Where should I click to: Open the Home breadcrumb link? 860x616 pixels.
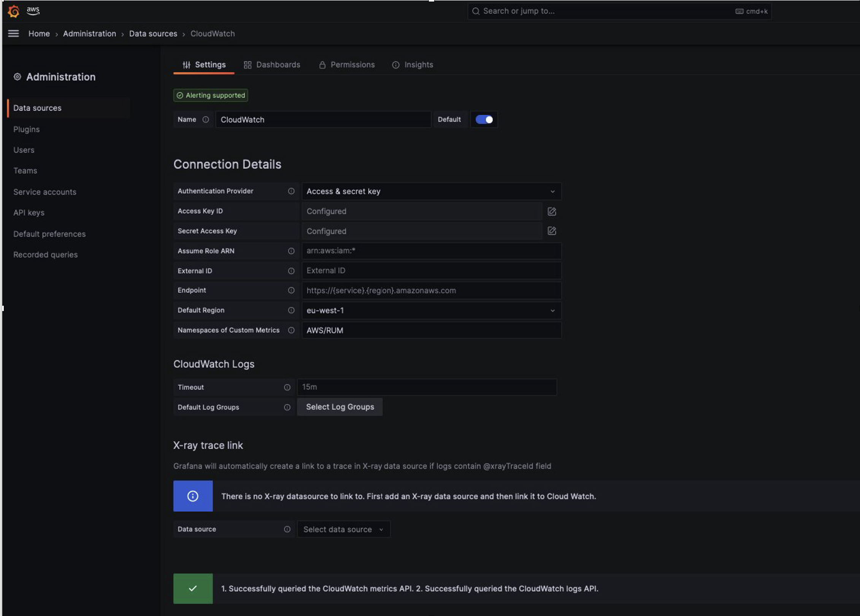tap(39, 33)
